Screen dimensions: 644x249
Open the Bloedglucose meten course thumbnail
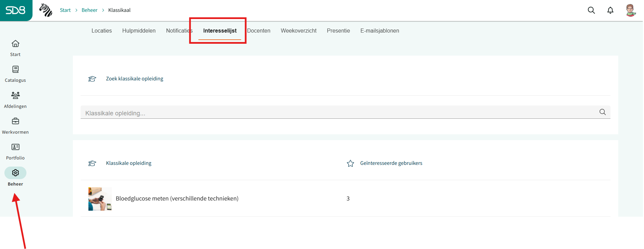pos(100,199)
